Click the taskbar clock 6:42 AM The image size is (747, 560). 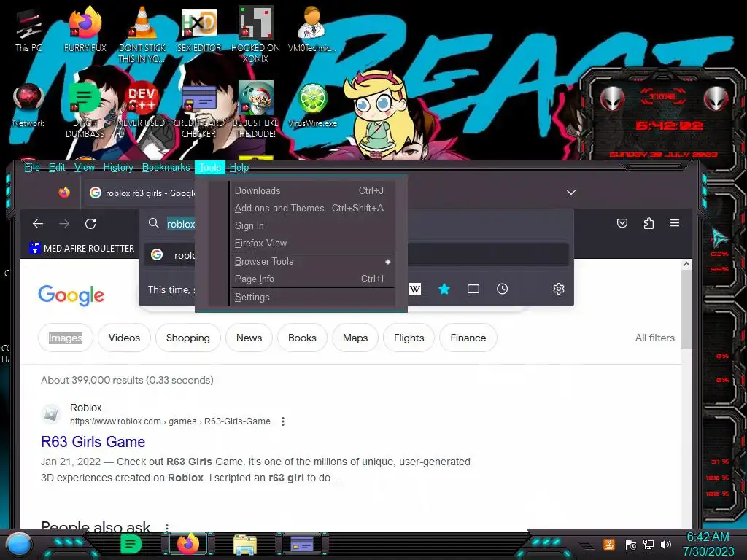pyautogui.click(x=708, y=537)
